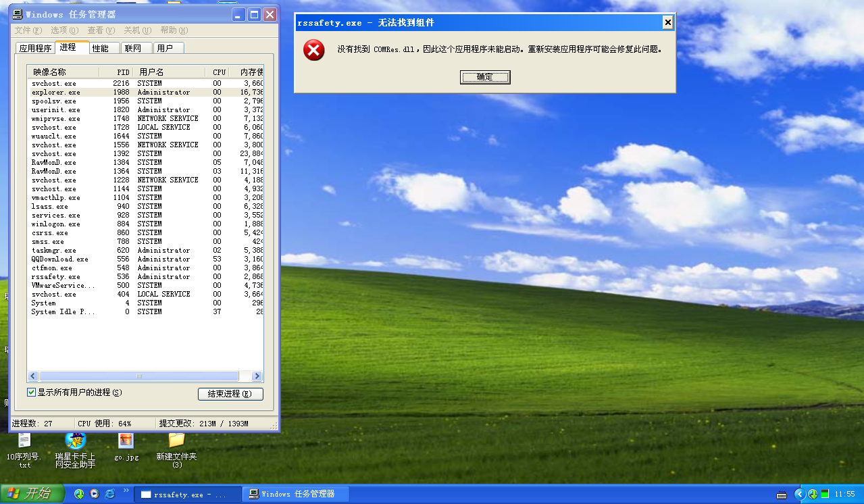This screenshot has width=864, height=504.
Task: Select System Idle P... process row
Action: [146, 311]
